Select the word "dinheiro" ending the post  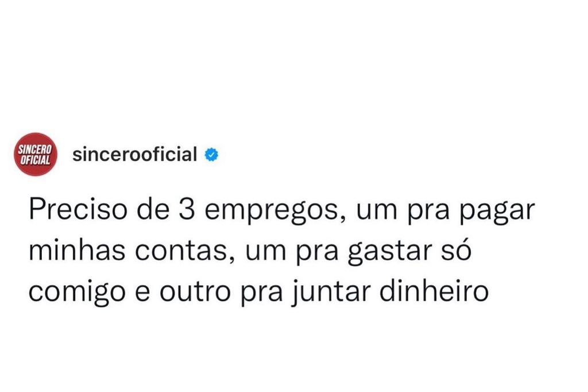(x=434, y=292)
